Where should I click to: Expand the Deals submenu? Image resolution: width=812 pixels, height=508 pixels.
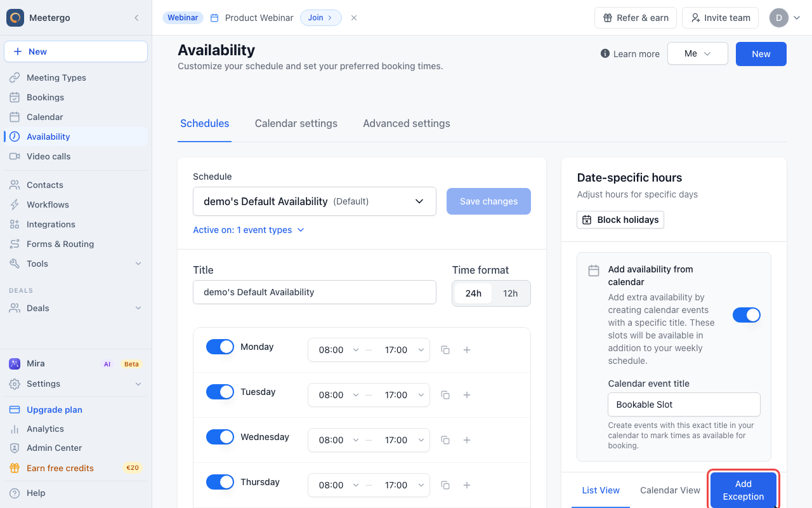pos(138,308)
